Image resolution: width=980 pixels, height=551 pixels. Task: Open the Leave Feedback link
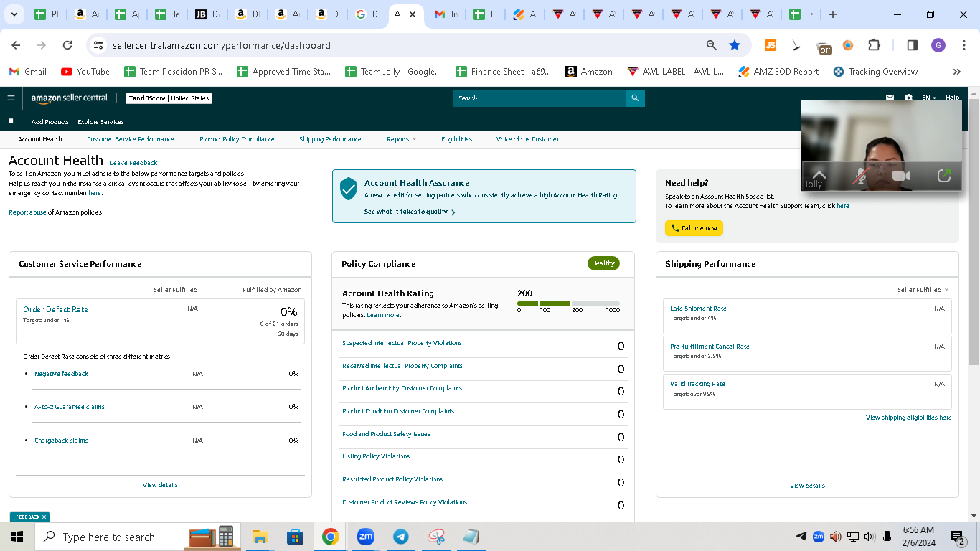[x=133, y=163]
